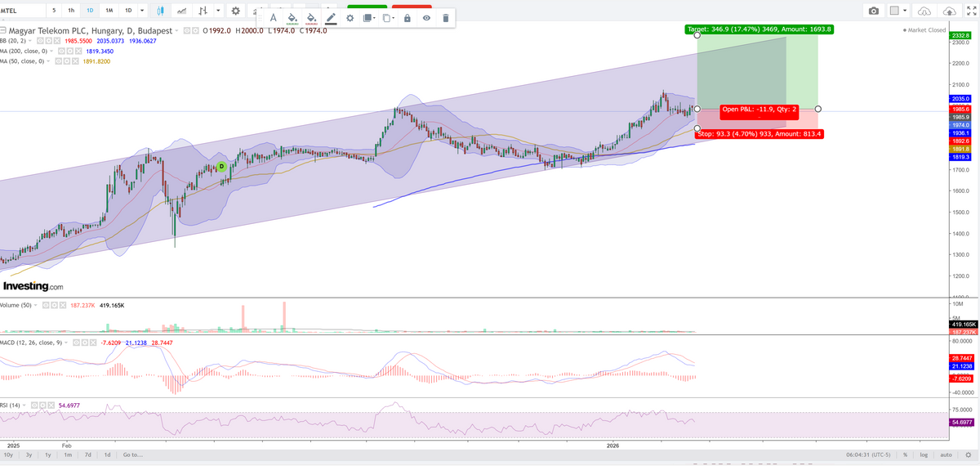Lock the selected drawing with padlock icon
This screenshot has height=466, width=980.
coord(407,18)
